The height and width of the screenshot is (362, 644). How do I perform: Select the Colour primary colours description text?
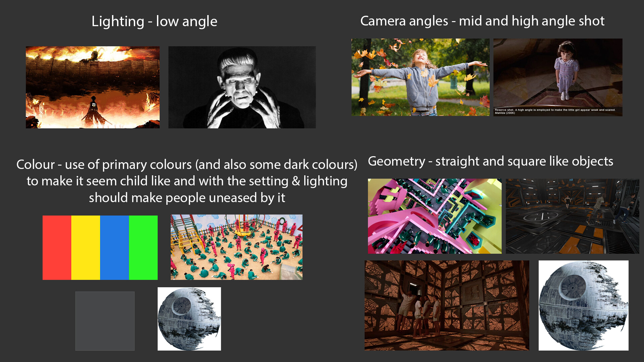(x=187, y=181)
